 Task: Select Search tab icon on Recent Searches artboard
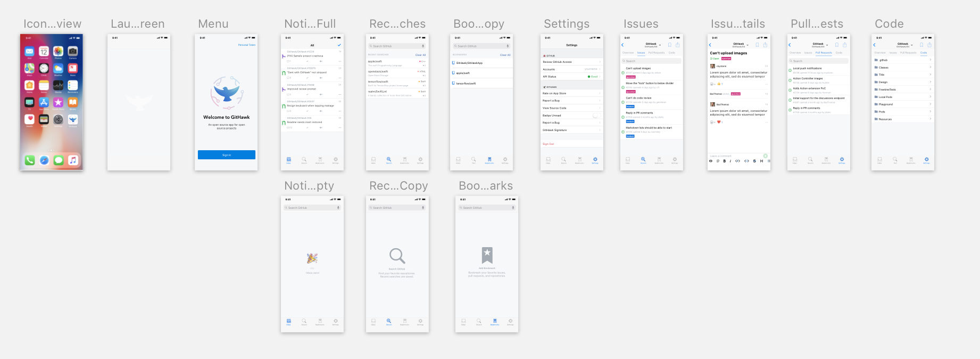tap(389, 160)
